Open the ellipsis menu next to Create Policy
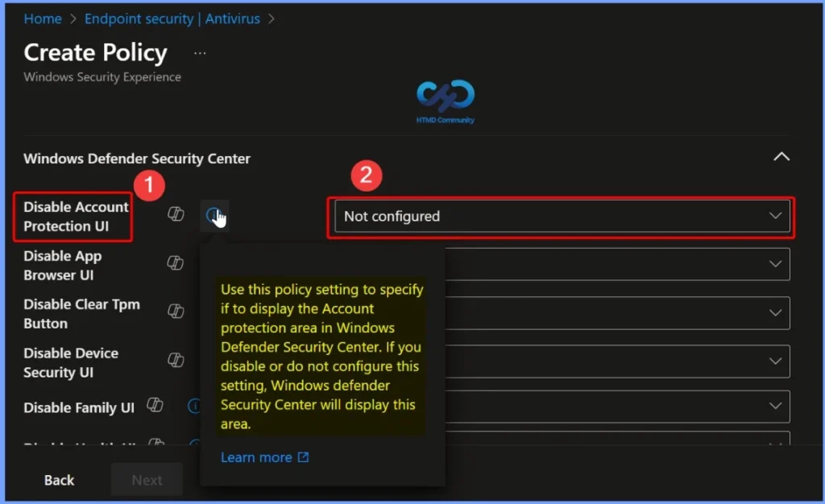 [199, 52]
